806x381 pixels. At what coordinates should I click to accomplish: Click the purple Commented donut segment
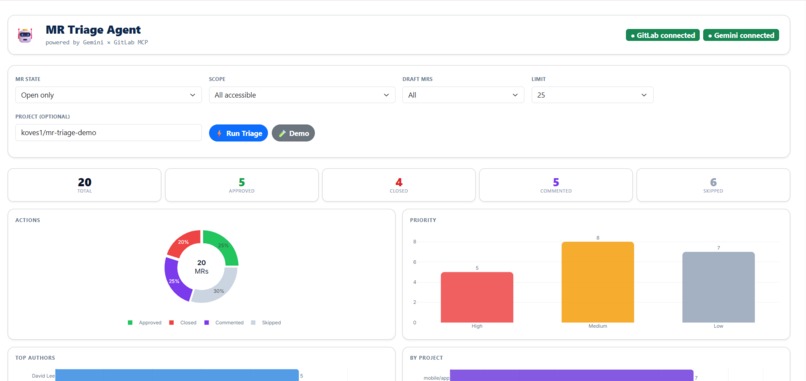coord(173,281)
